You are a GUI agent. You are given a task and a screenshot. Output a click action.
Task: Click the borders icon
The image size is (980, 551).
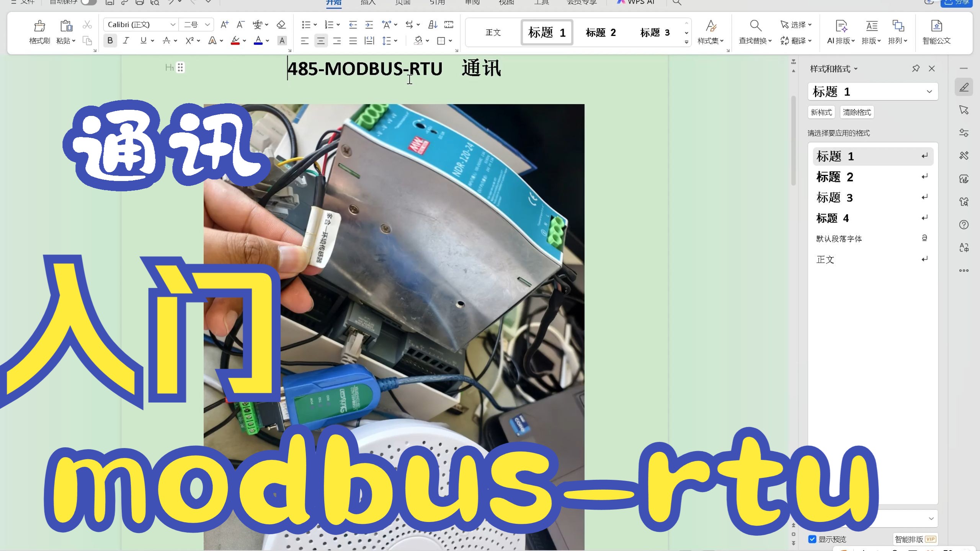[441, 41]
